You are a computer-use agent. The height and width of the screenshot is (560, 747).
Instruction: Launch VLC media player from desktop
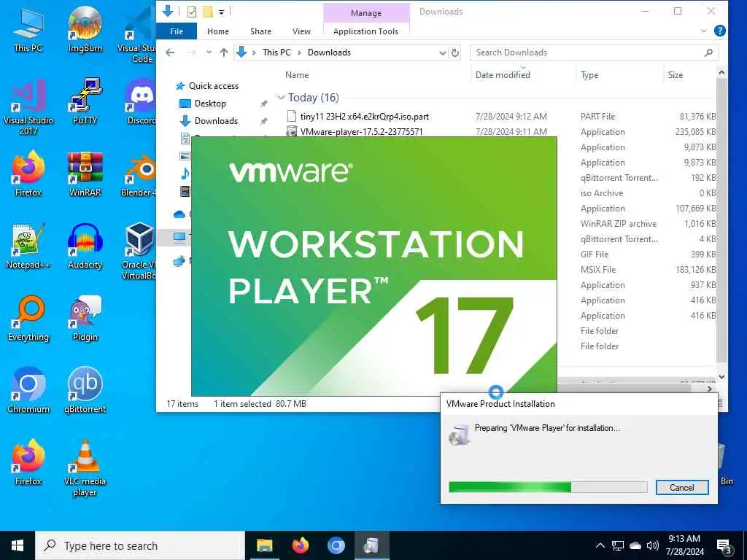coord(85,467)
